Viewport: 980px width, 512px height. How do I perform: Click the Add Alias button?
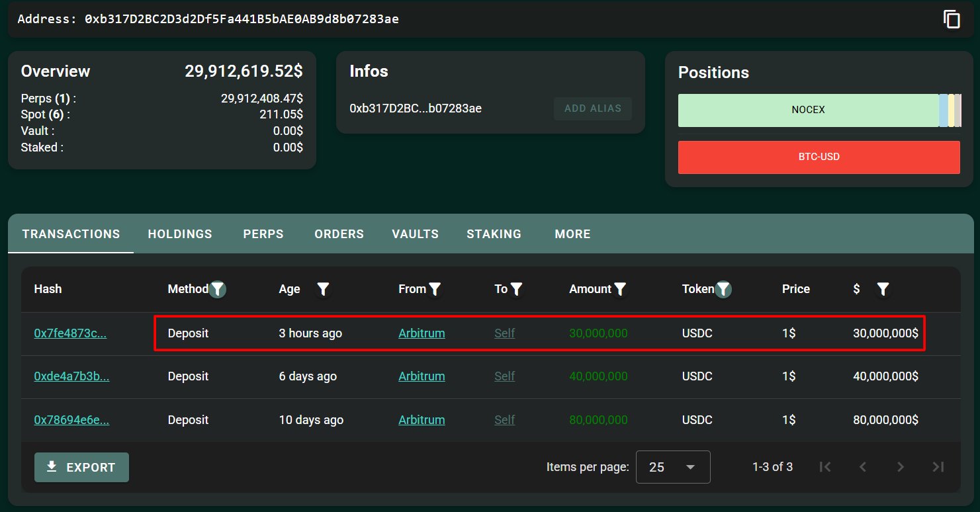tap(592, 108)
